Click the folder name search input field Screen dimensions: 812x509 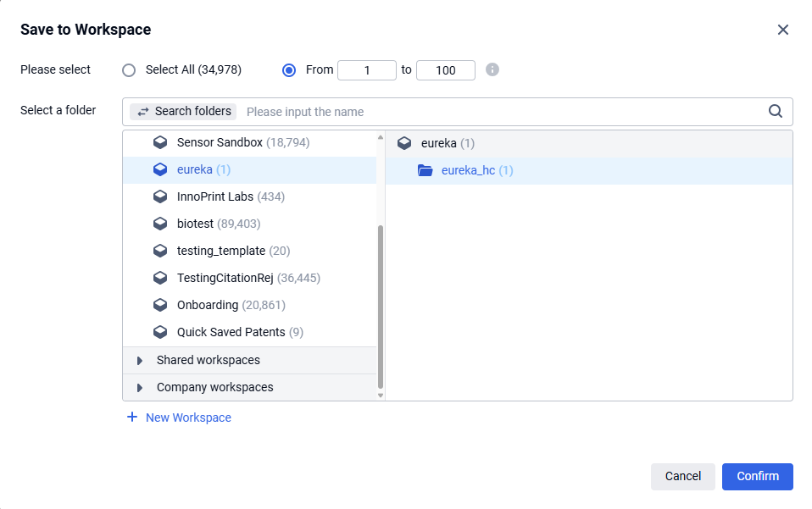[x=500, y=112]
